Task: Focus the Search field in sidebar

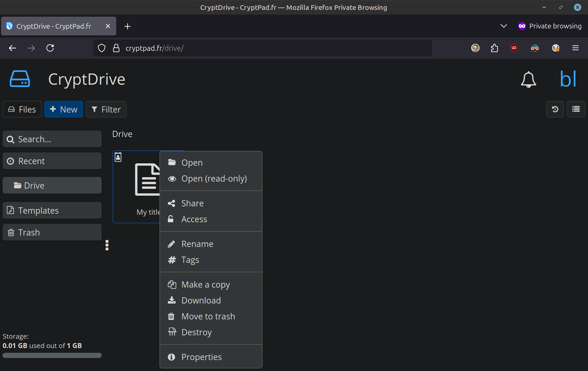Action: click(x=52, y=139)
